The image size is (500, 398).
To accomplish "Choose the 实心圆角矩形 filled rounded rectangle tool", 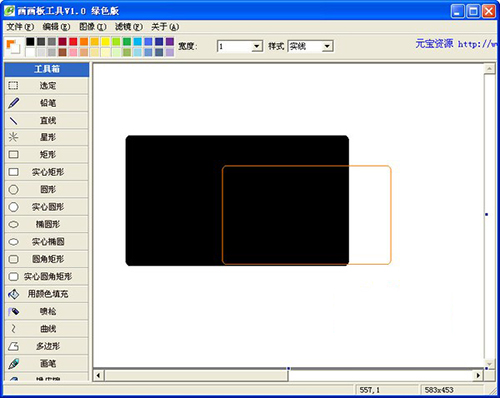I will [x=47, y=276].
